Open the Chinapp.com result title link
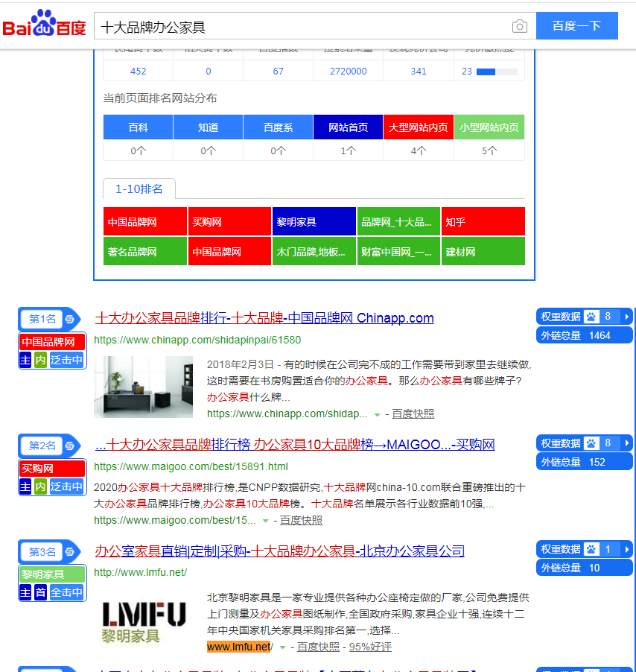 (x=264, y=318)
